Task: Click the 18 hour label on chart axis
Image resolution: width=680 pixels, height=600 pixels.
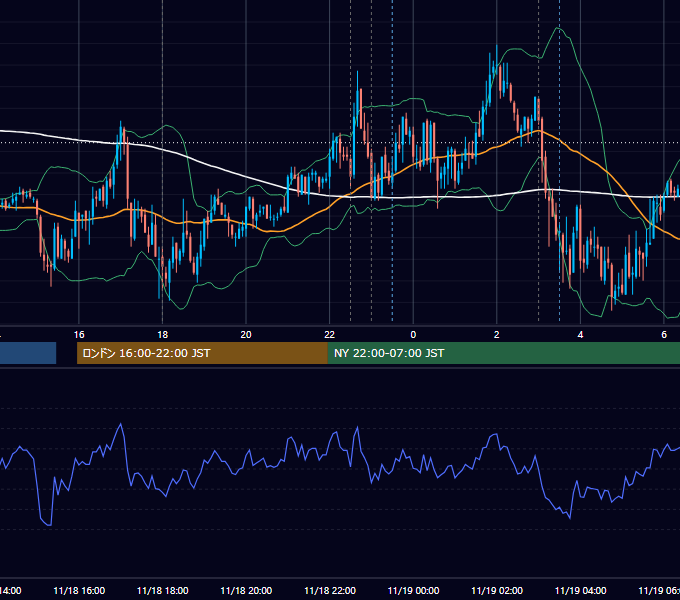Action: click(x=163, y=335)
